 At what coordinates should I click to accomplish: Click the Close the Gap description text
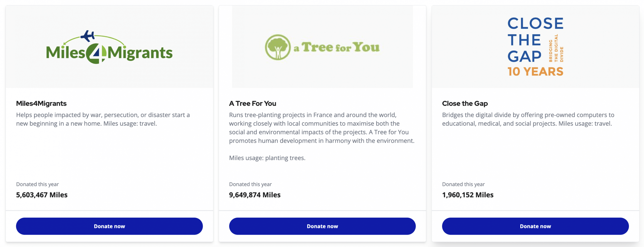(528, 119)
